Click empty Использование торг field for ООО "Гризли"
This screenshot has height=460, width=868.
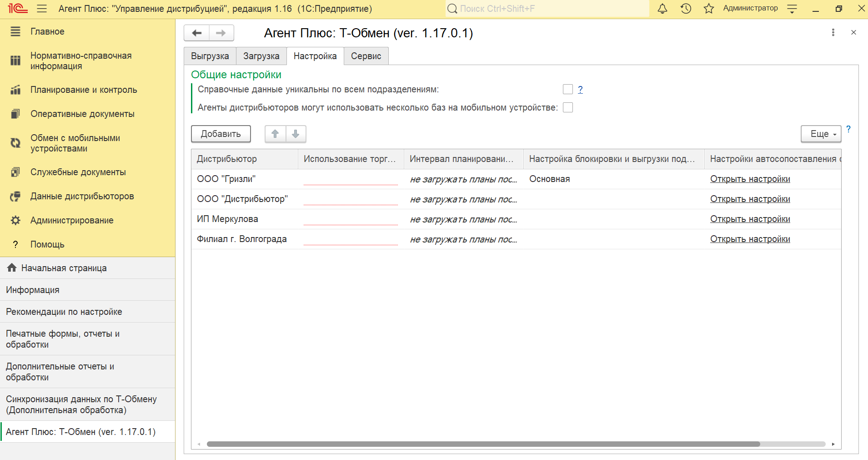tap(351, 179)
